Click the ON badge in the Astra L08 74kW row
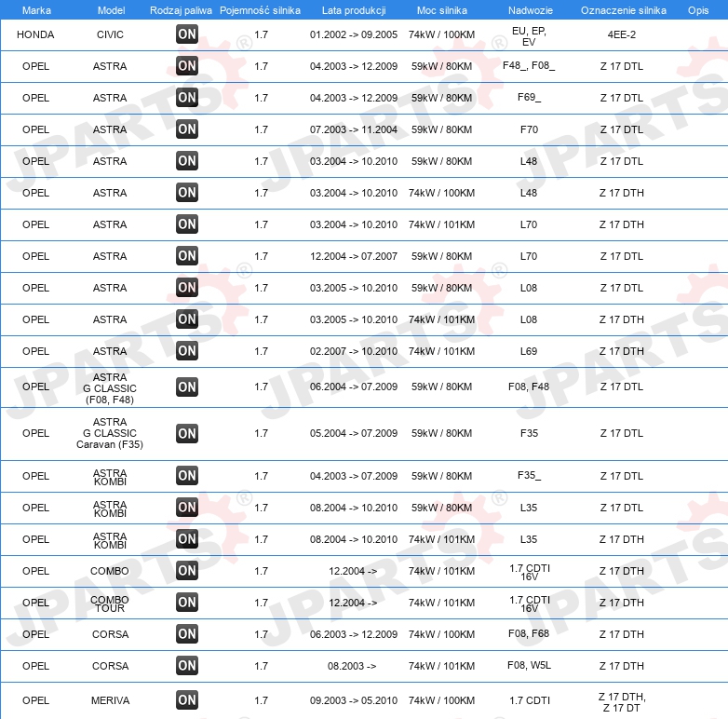 tap(187, 319)
